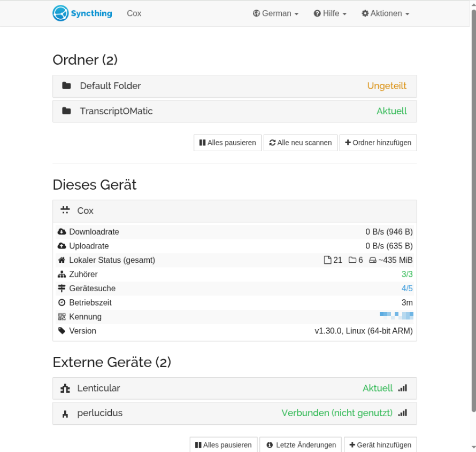
Task: Click the home icon beside Lokaler Status
Action: (61, 260)
